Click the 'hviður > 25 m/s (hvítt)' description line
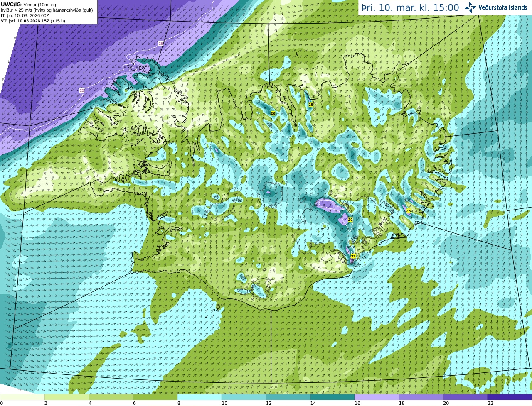The image size is (532, 406). (47, 10)
